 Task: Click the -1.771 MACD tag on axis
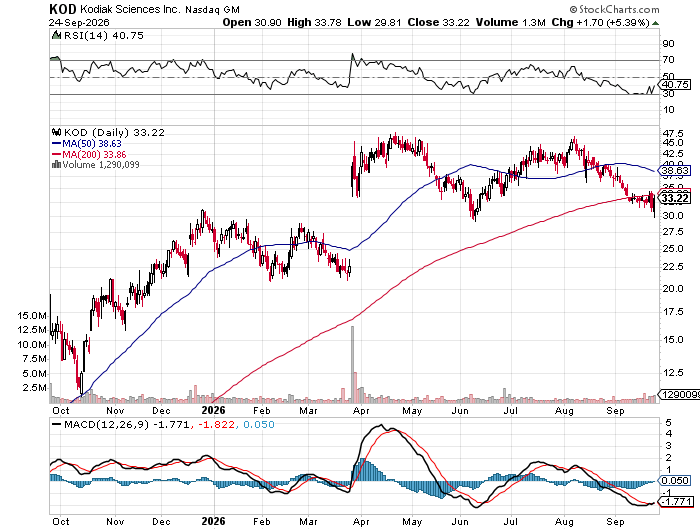coord(676,502)
